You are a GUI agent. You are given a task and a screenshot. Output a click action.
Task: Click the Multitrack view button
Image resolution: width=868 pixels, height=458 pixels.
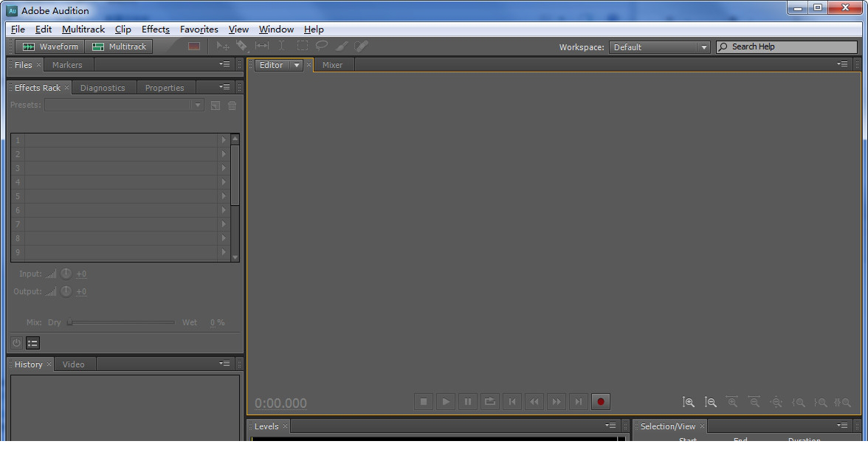coord(119,46)
